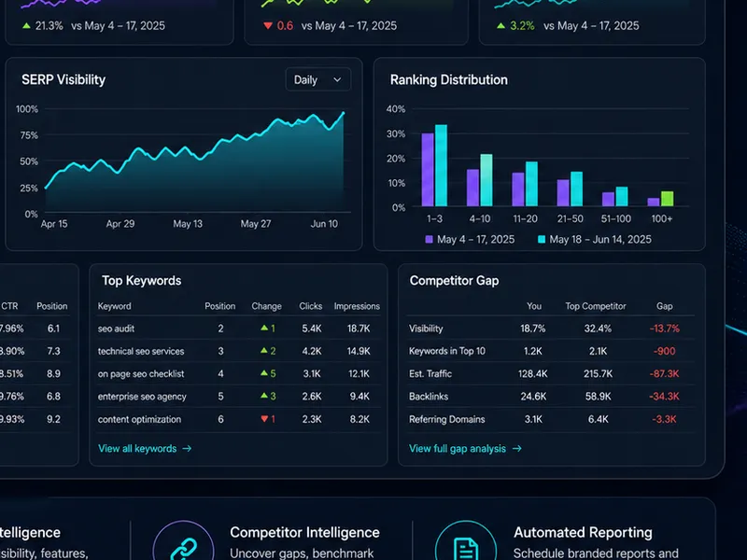Click the 'Est. Traffic' row label
Image resolution: width=747 pixels, height=560 pixels.
pyautogui.click(x=430, y=374)
